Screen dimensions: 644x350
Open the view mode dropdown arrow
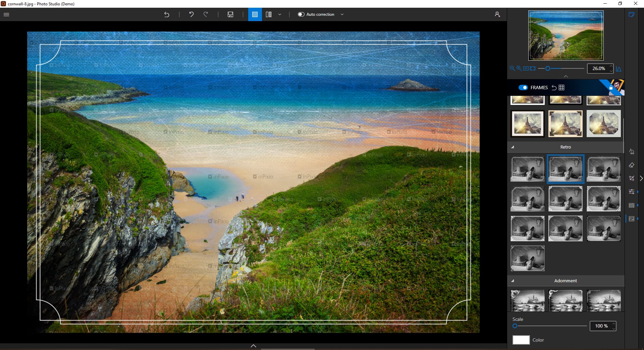point(280,14)
